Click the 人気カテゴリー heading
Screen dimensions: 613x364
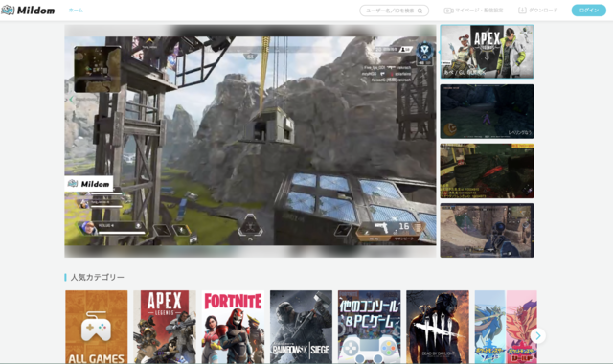click(98, 277)
